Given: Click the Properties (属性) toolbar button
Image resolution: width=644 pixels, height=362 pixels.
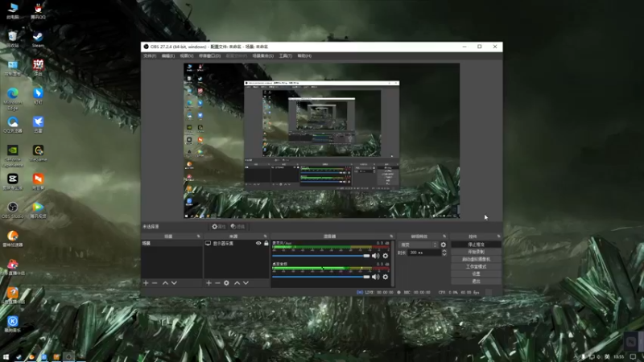Looking at the screenshot, I should (x=219, y=227).
